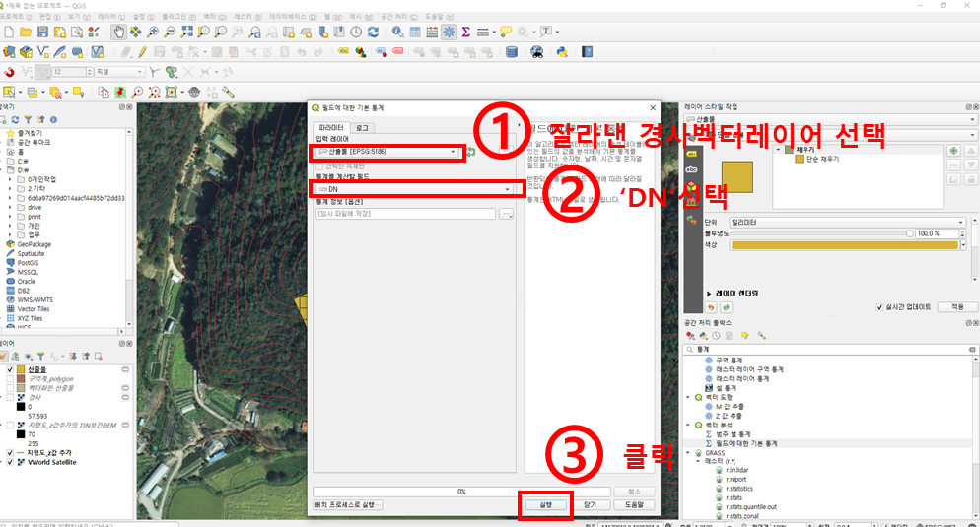Expand the 레이어 렌더링 section
Screen dimensions: 980x527
tap(710, 294)
